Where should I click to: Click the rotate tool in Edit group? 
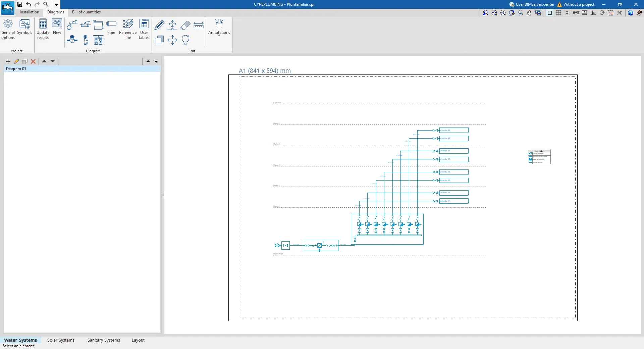click(185, 40)
